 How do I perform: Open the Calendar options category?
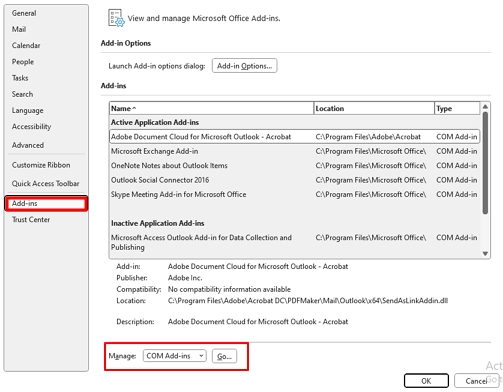point(26,45)
